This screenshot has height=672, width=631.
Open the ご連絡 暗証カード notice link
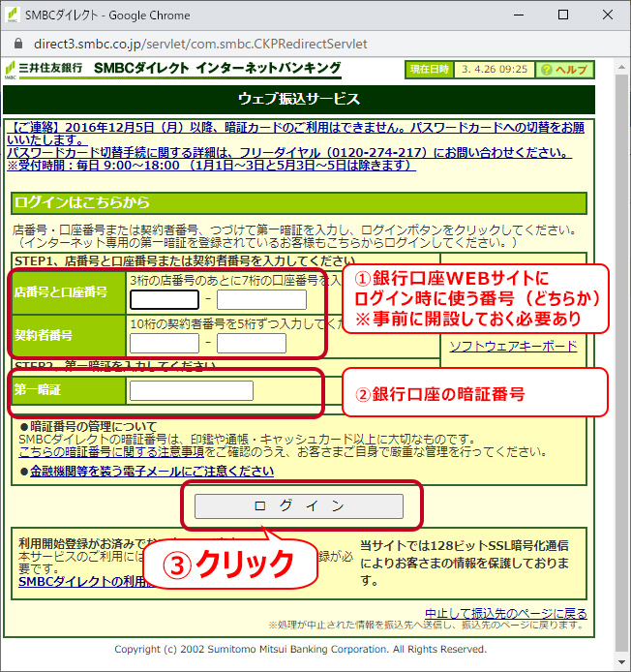click(x=295, y=134)
